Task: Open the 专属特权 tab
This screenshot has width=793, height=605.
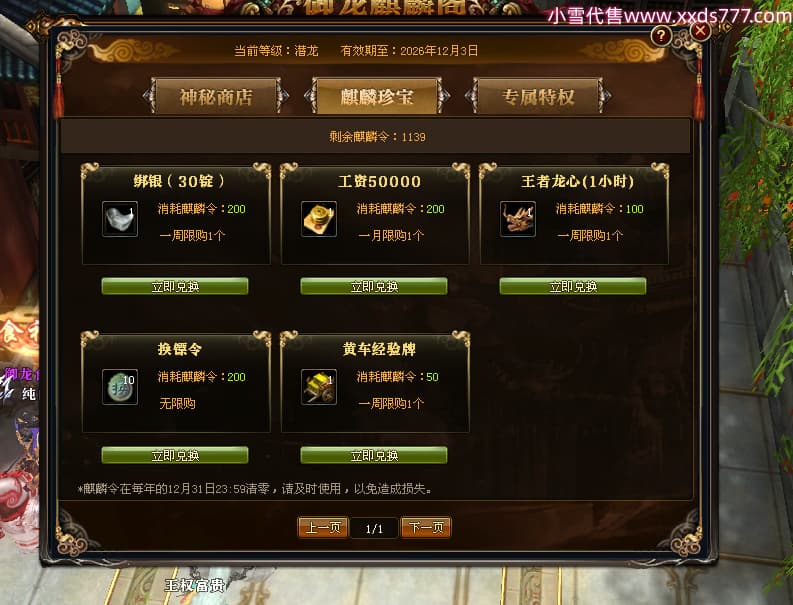Action: pyautogui.click(x=538, y=97)
